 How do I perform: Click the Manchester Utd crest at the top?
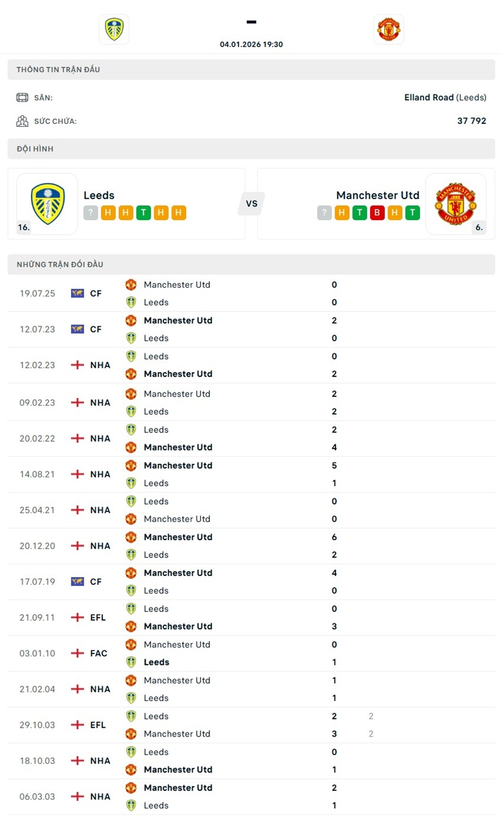coord(388,29)
